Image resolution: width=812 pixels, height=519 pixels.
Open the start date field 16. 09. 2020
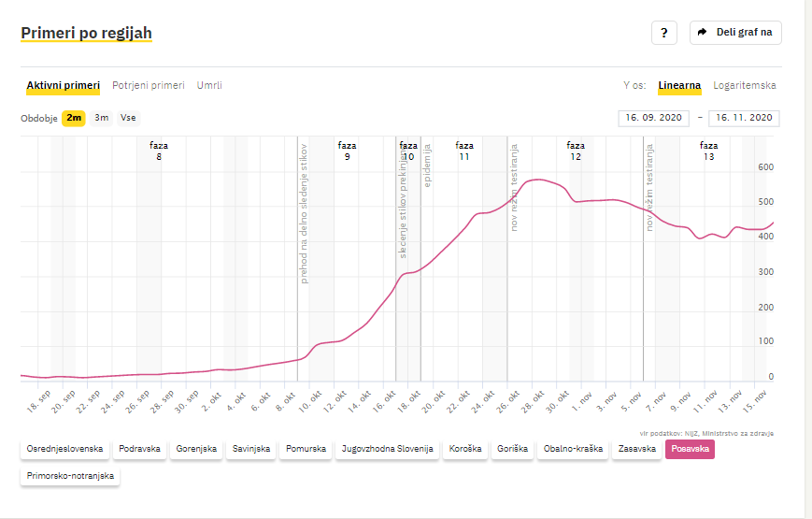point(653,118)
